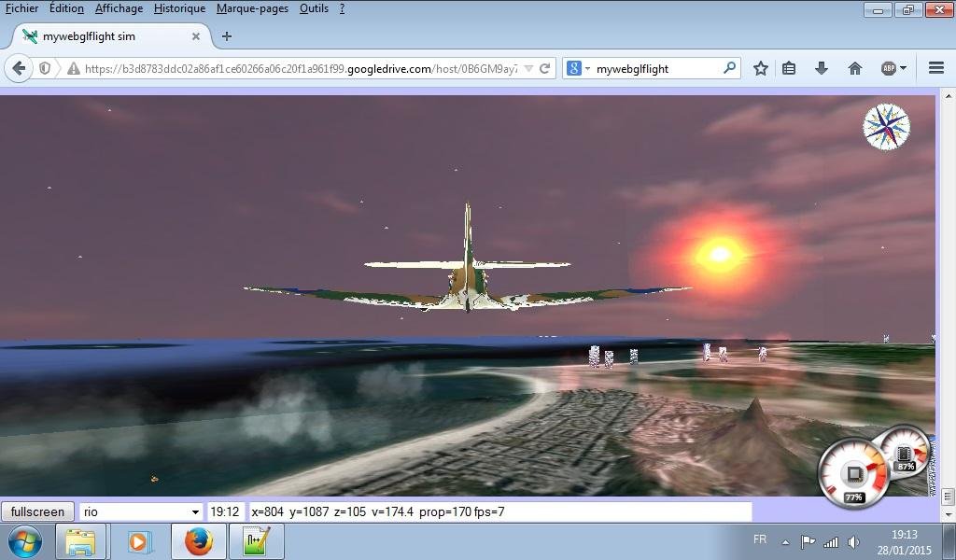The width and height of the screenshot is (956, 560).
Task: Click the security warning triangle icon
Action: click(74, 69)
